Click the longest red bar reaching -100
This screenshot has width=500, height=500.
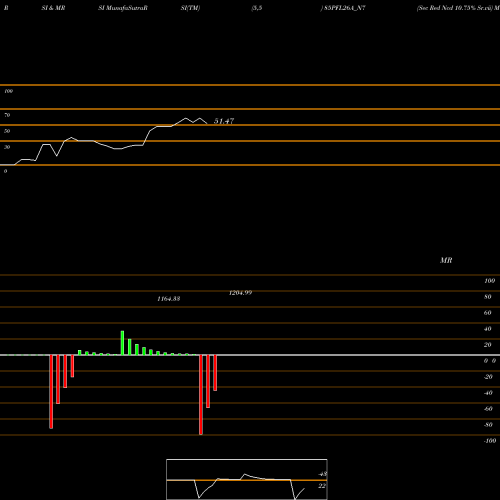[201, 395]
